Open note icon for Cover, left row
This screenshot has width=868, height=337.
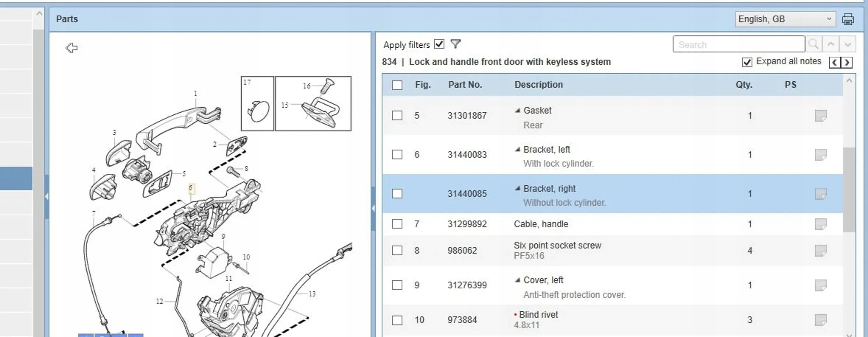click(x=820, y=285)
